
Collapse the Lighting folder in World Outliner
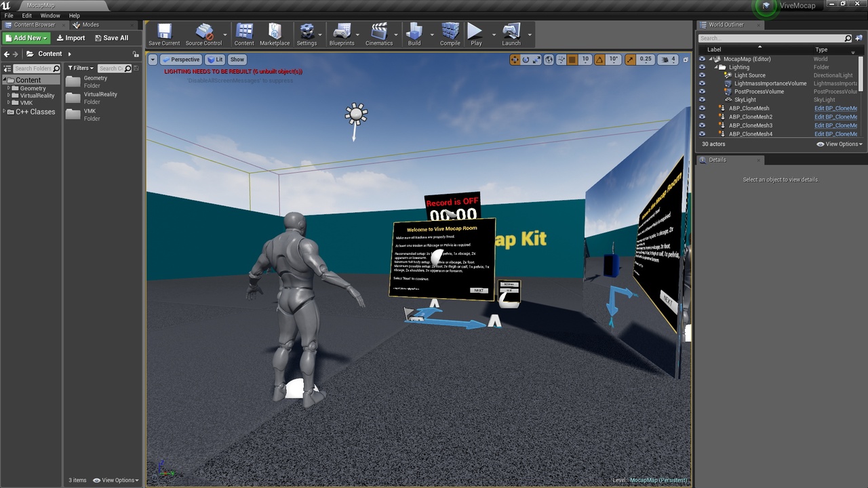coord(715,67)
